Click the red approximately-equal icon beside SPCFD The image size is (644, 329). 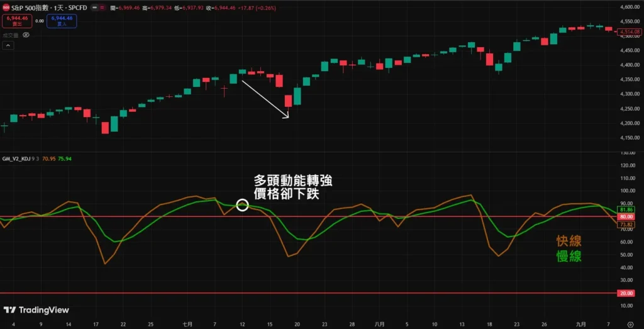click(102, 8)
